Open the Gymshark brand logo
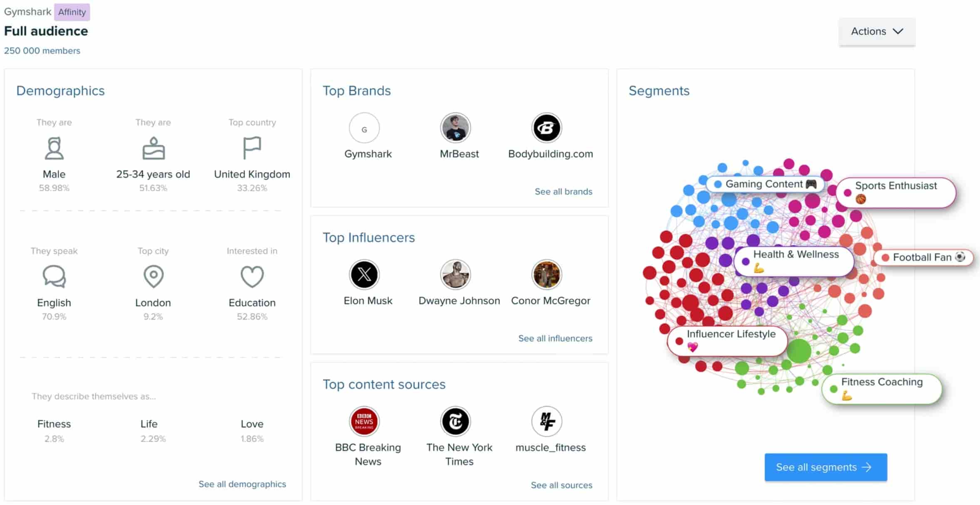980x505 pixels. 364,128
